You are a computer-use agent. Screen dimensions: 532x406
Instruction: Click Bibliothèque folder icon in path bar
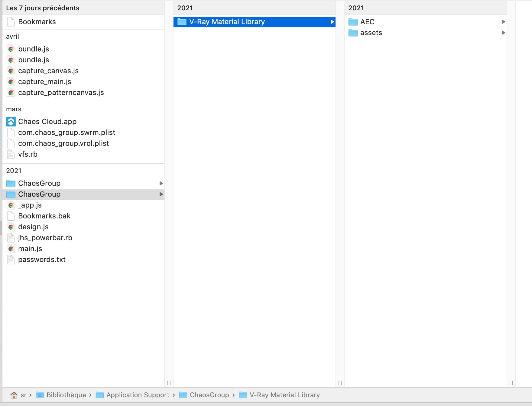click(40, 395)
